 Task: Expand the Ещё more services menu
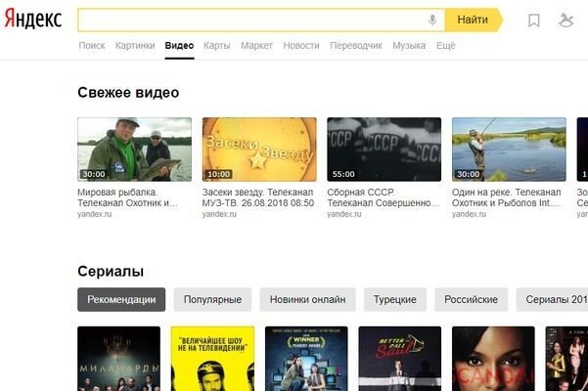445,46
